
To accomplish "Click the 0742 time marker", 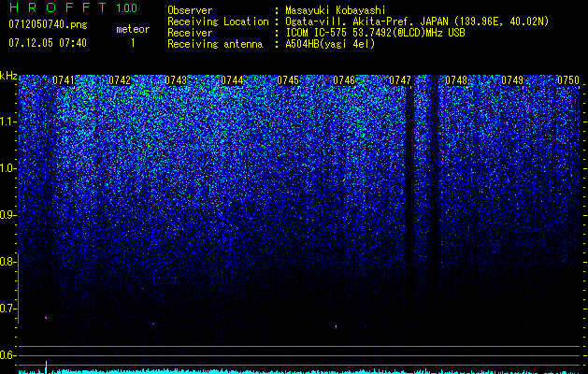I will point(120,80).
